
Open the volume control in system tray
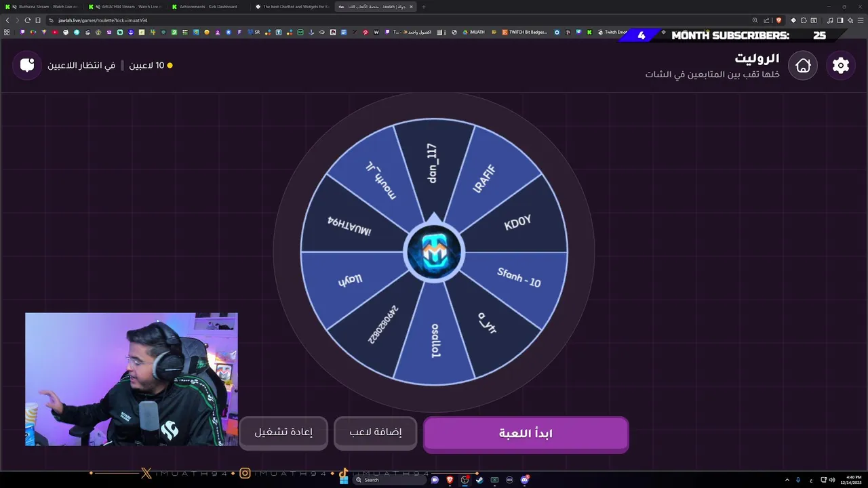click(x=832, y=480)
